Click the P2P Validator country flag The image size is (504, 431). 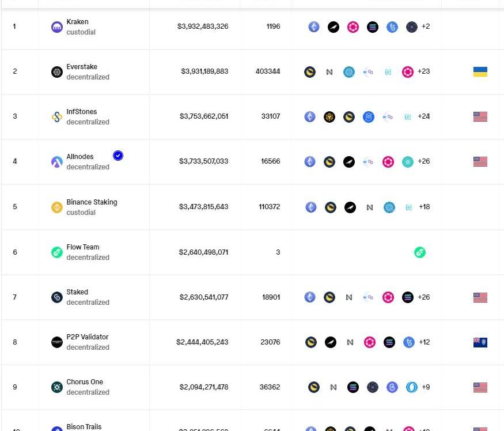[480, 342]
